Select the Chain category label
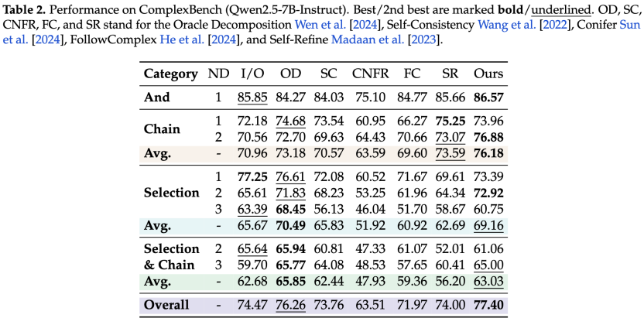Viewport: 644px width, 325px height. 162,128
